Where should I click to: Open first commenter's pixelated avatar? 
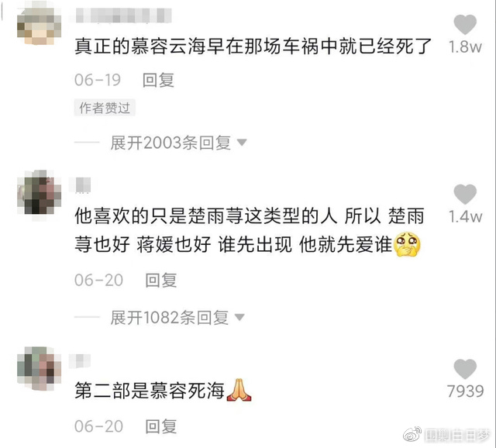click(x=39, y=26)
